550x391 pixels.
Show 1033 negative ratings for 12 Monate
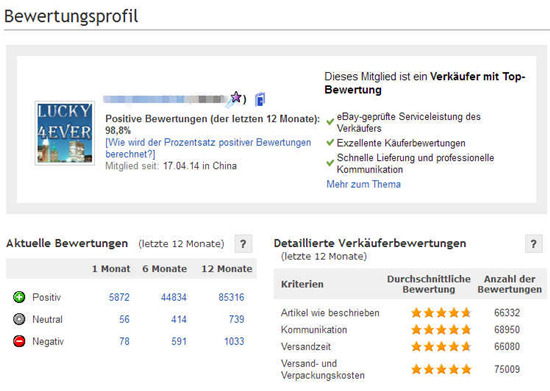coord(234,342)
